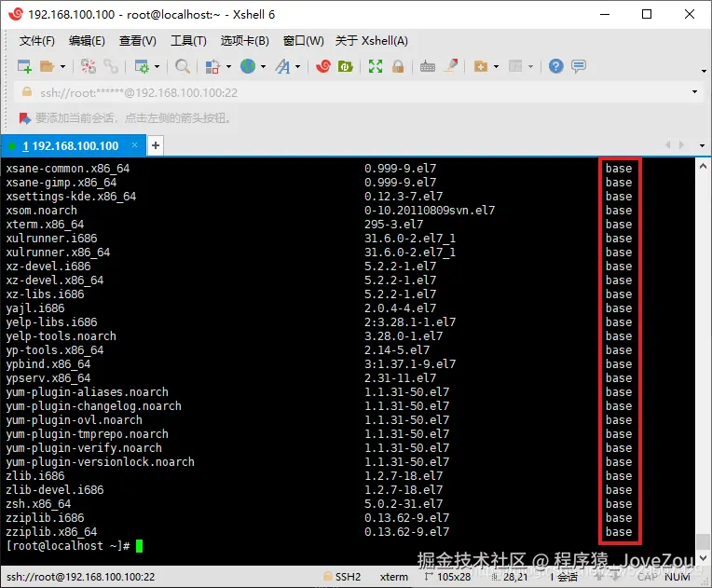Screen dimensions: 712x588
Task: Click the Font 'A' icon
Action: pyautogui.click(x=282, y=66)
